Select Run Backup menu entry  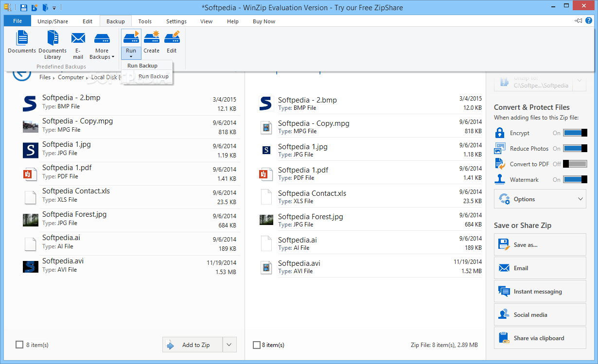click(153, 76)
